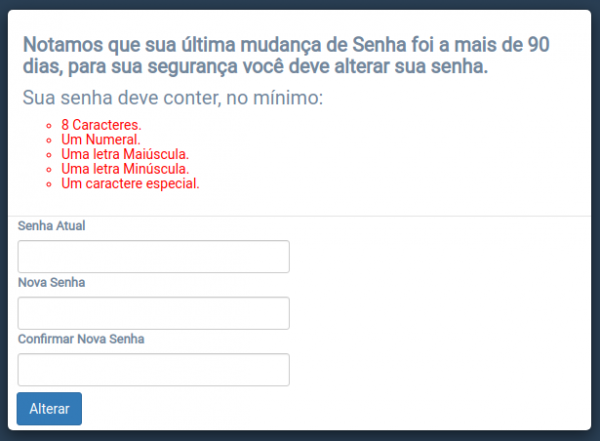The width and height of the screenshot is (600, 441).
Task: Focus the Nova Senha password box
Action: click(153, 313)
